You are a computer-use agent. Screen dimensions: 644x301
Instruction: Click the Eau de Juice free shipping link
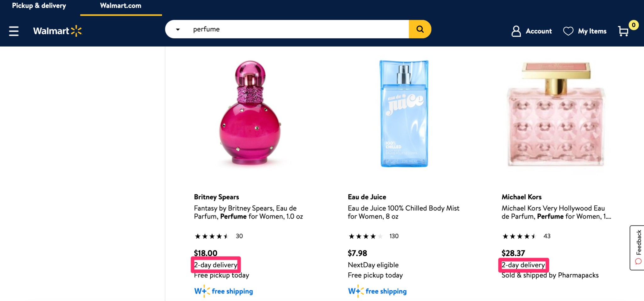tap(377, 291)
